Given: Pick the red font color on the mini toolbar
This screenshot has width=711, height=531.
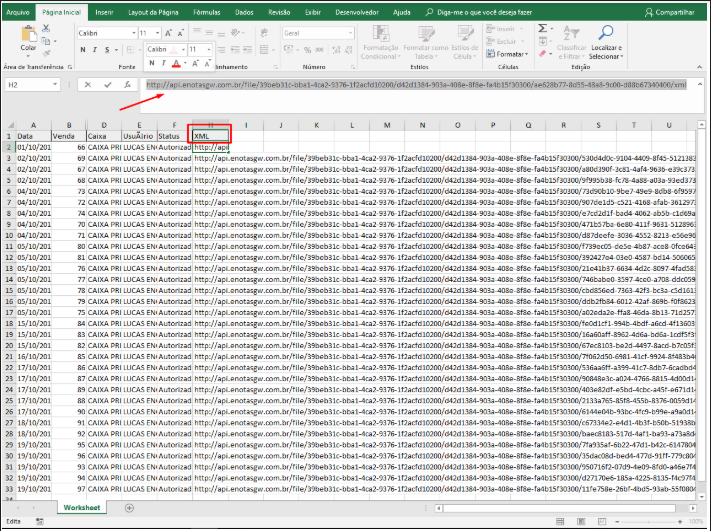Looking at the screenshot, I should pyautogui.click(x=176, y=63).
